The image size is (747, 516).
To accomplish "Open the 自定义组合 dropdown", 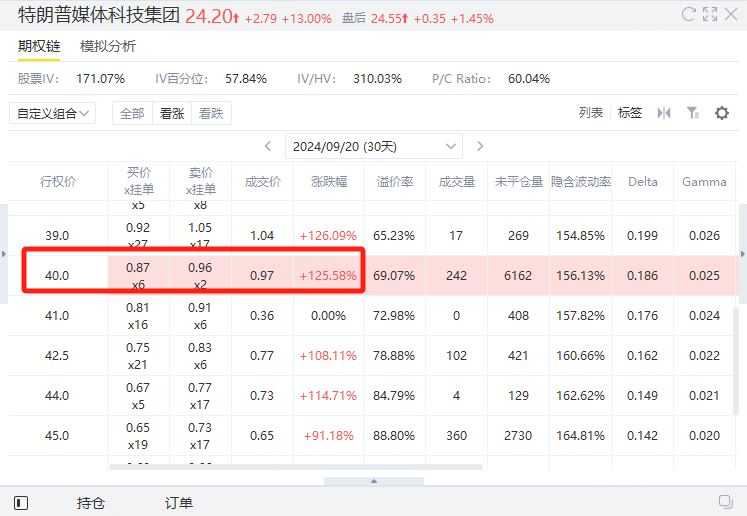I will coord(52,113).
